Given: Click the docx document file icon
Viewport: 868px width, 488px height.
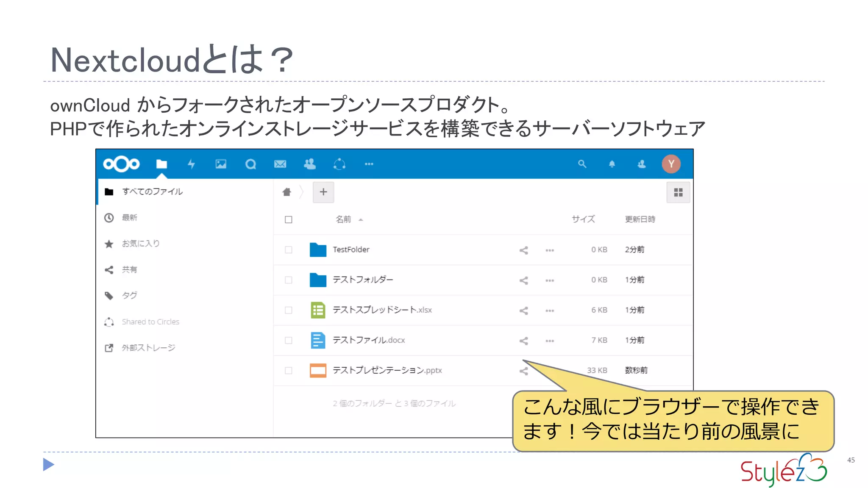Looking at the screenshot, I should 318,340.
